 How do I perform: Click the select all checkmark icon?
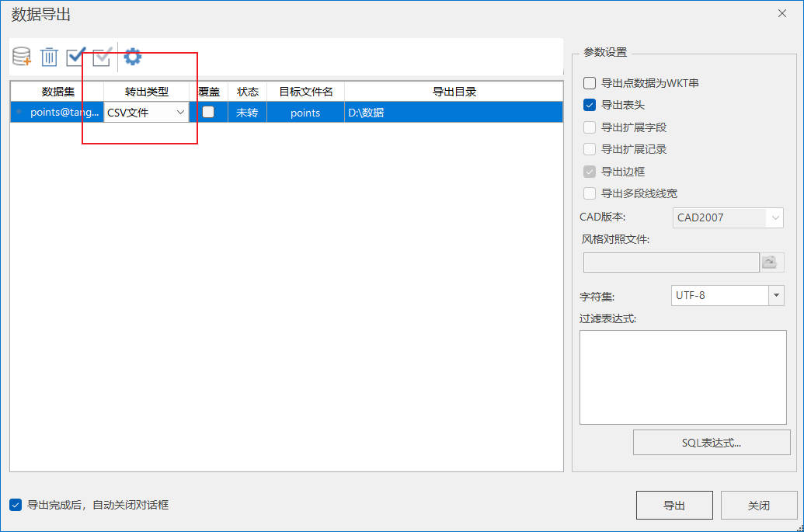point(75,57)
